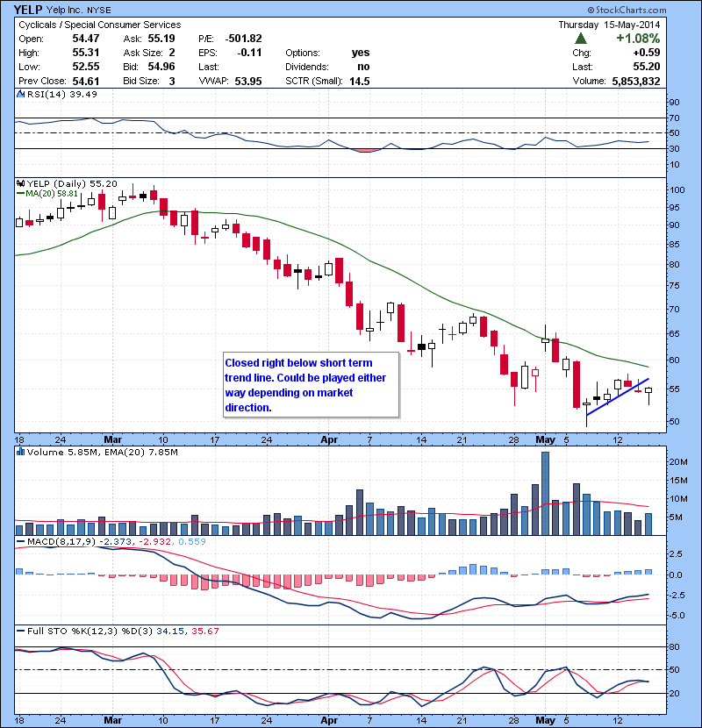
Task: Click the Prev Close value 54.61
Action: 86,81
